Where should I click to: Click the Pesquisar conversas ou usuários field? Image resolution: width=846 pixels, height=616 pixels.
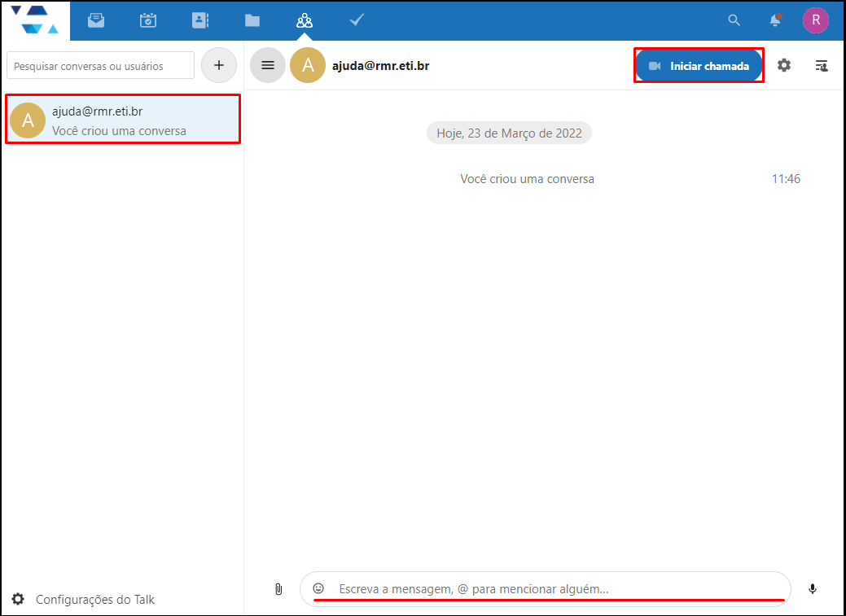pyautogui.click(x=100, y=66)
